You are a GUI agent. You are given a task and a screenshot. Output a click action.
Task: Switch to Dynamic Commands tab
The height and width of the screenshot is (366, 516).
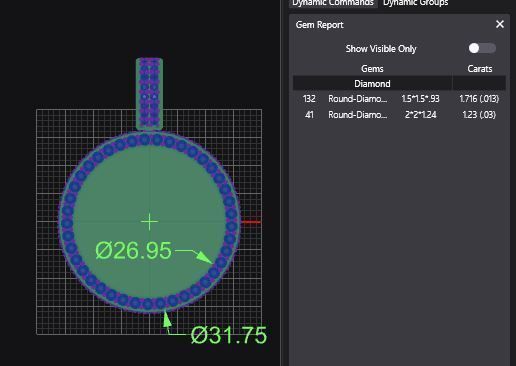tap(333, 3)
